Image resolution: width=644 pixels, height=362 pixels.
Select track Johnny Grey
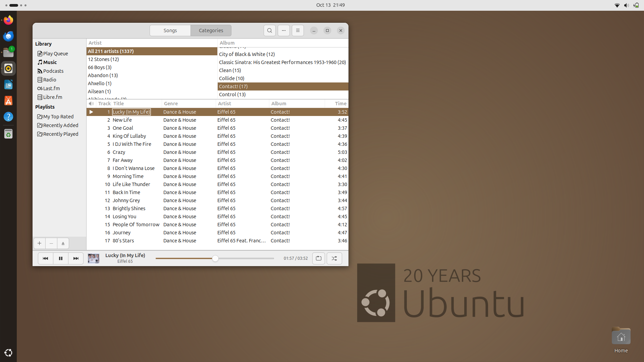[217, 200]
